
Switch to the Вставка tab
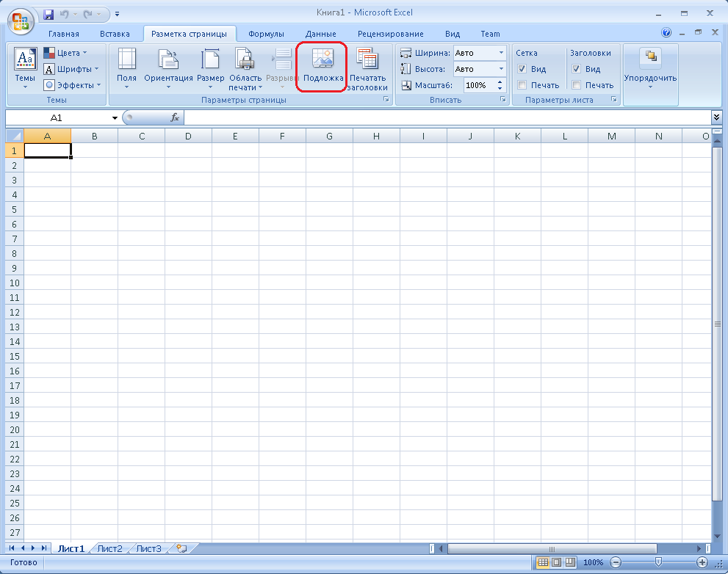click(x=115, y=34)
